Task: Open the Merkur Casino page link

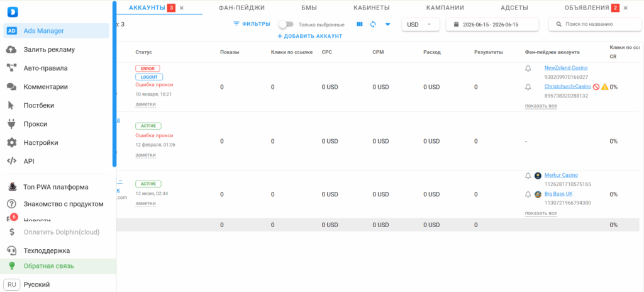Action: tap(561, 175)
